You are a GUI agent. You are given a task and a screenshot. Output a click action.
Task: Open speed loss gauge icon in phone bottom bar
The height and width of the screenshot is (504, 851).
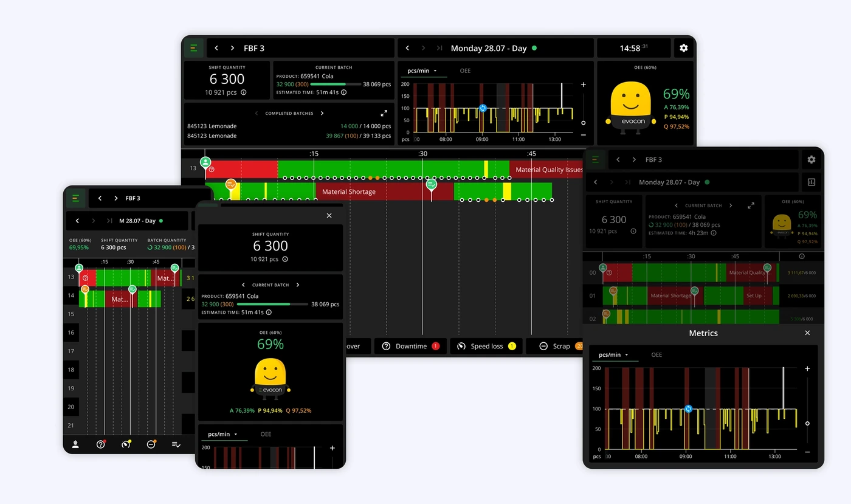coord(126,444)
